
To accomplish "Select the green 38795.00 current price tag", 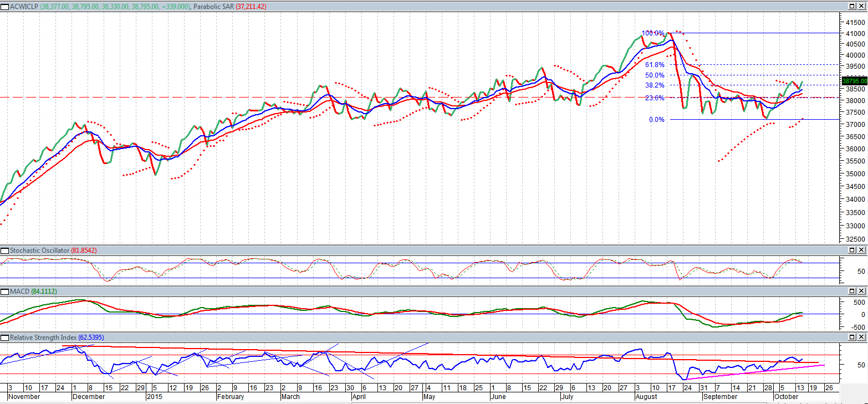I will 854,81.
